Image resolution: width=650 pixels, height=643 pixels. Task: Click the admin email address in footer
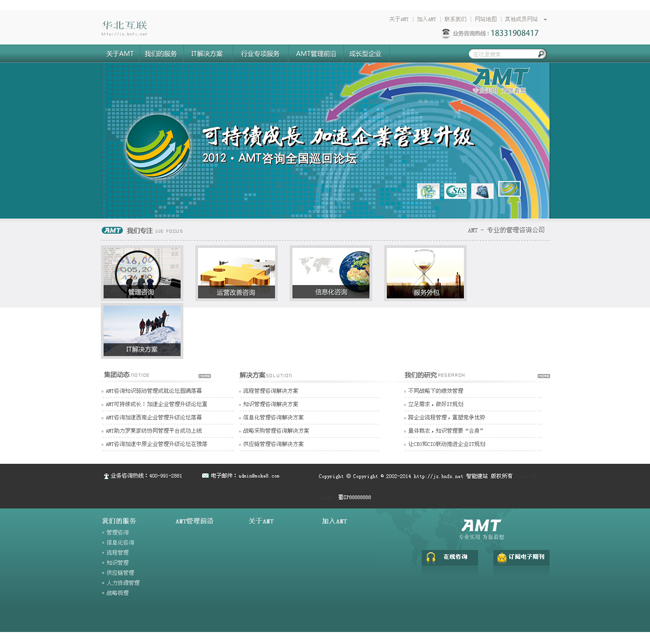259,476
